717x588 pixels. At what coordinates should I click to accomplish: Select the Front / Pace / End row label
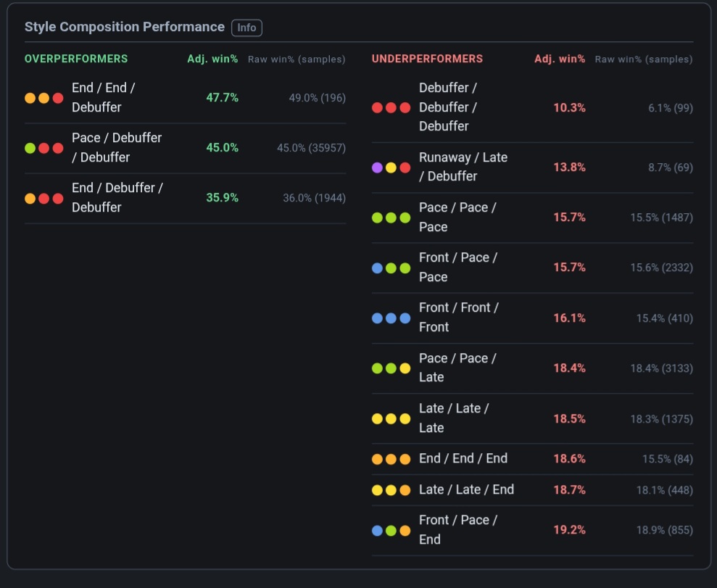click(458, 530)
